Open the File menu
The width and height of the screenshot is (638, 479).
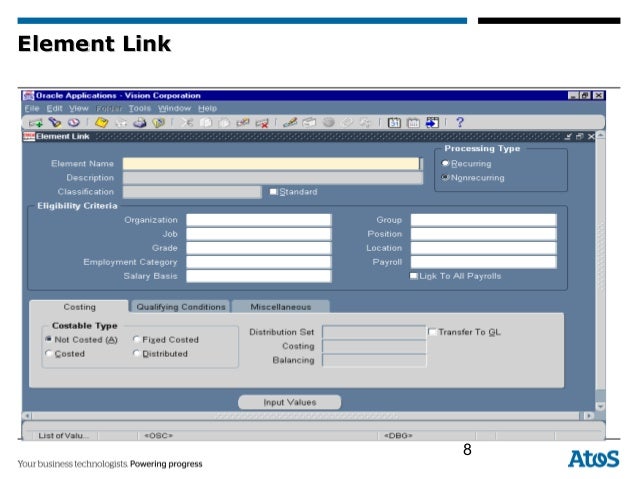pyautogui.click(x=32, y=109)
